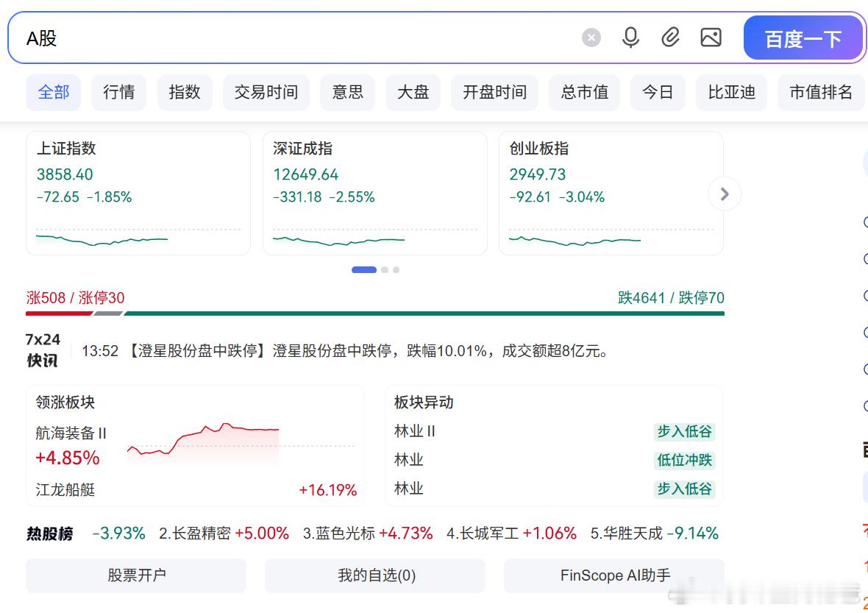Focus the search field containing A股
This screenshot has height=613, width=868.
tap(299, 38)
